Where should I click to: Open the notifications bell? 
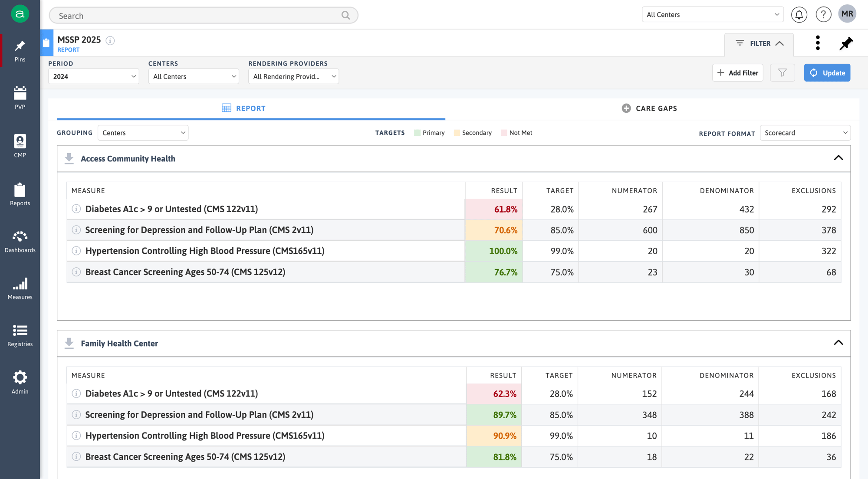(x=799, y=15)
